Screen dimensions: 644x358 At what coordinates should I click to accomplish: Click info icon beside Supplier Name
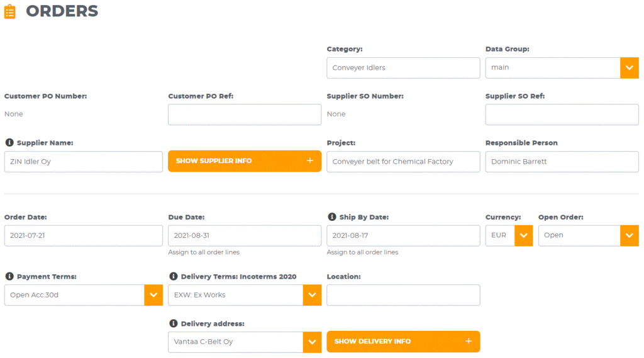point(9,143)
